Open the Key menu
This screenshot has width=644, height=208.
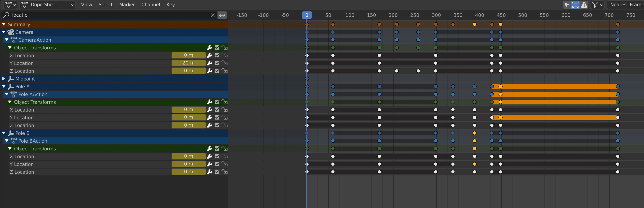(x=170, y=5)
